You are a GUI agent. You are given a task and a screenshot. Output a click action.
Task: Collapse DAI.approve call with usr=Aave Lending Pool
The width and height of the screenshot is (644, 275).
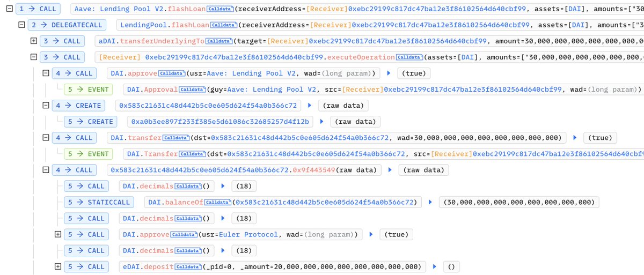(x=46, y=73)
